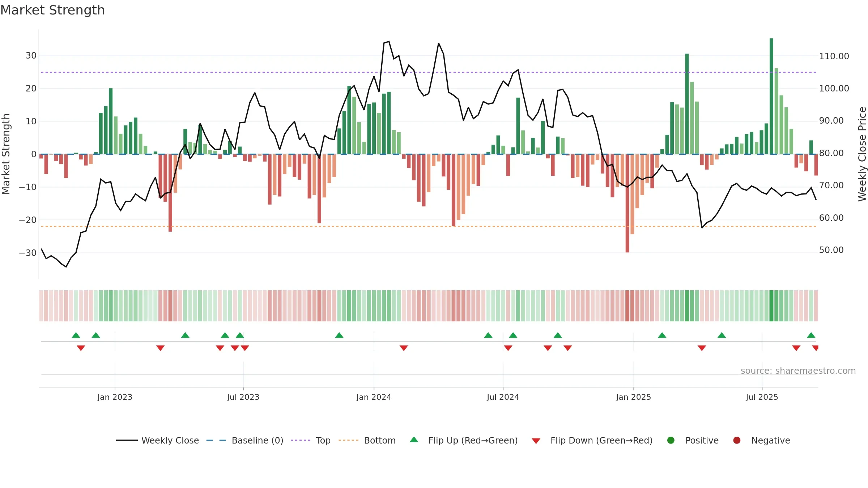The image size is (868, 488).
Task: Click the Flip Up (Red→Green) legend label
Action: tap(473, 440)
